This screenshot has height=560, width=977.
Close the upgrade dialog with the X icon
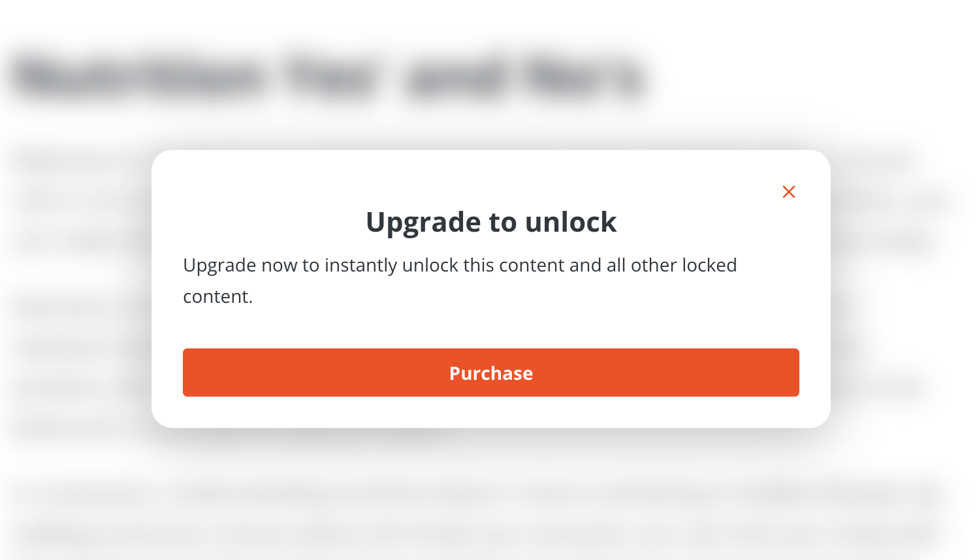(x=789, y=192)
